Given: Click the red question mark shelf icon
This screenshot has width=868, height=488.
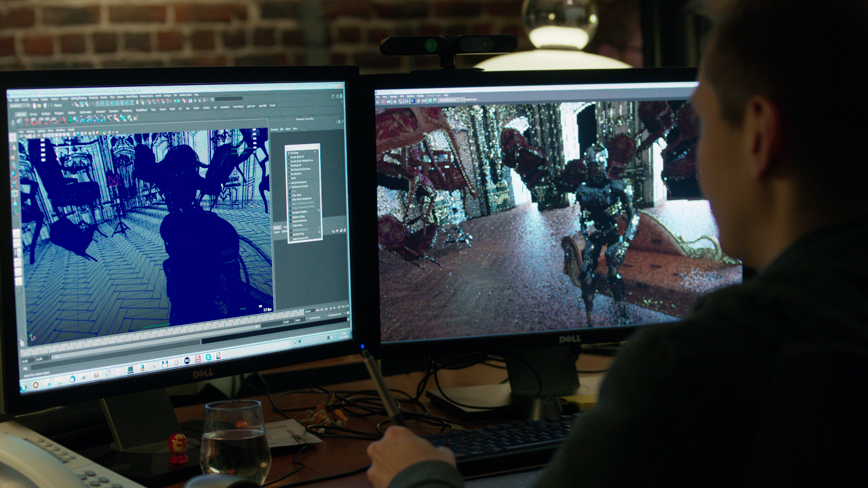Looking at the screenshot, I should click(26, 121).
